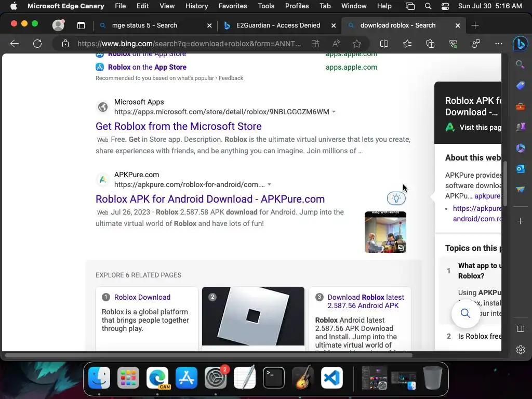Open Browser essentials heart icon
Image resolution: width=532 pixels, height=399 pixels.
(x=453, y=44)
